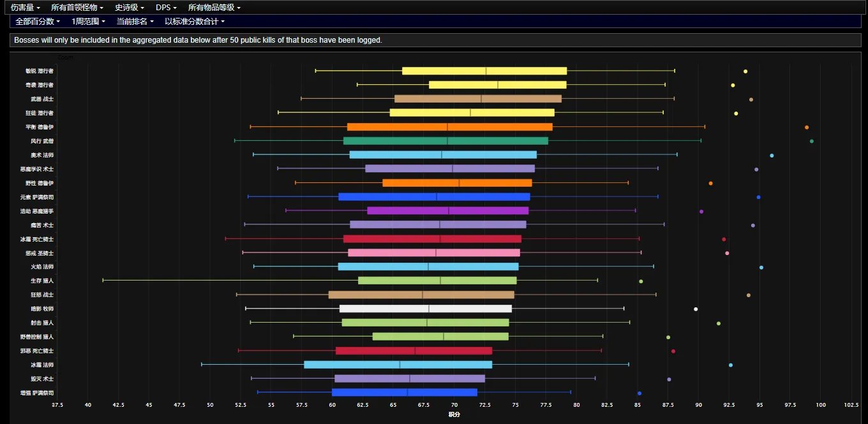This screenshot has width=868, height=424.
Task: Click the pink 惩戒 圣骑士 box bar
Action: coord(433,253)
